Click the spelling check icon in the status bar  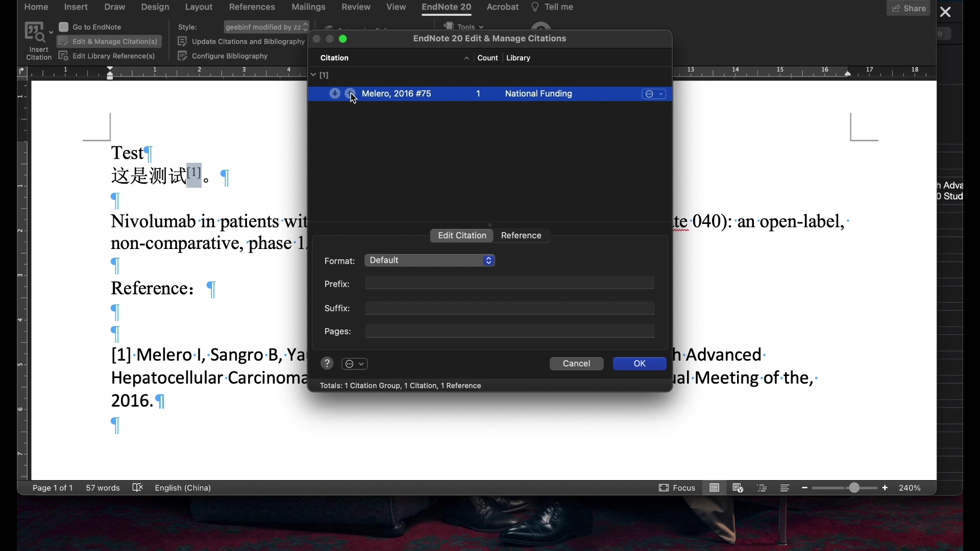click(138, 488)
